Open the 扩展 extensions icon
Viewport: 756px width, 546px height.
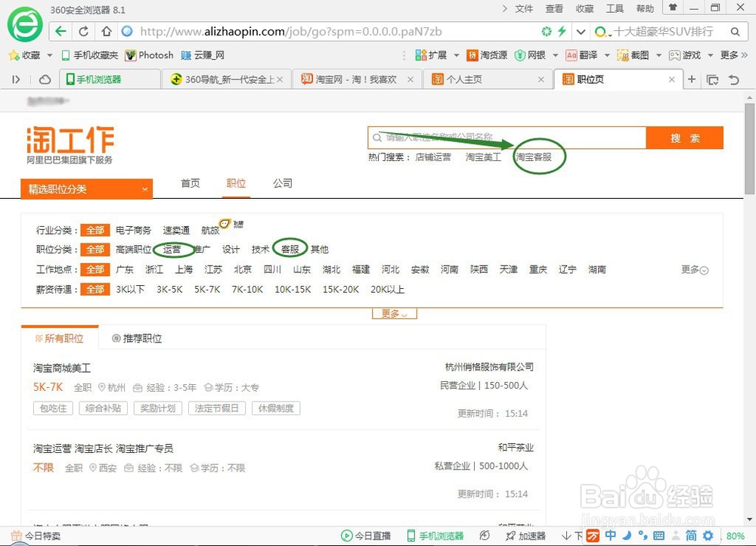pyautogui.click(x=431, y=55)
